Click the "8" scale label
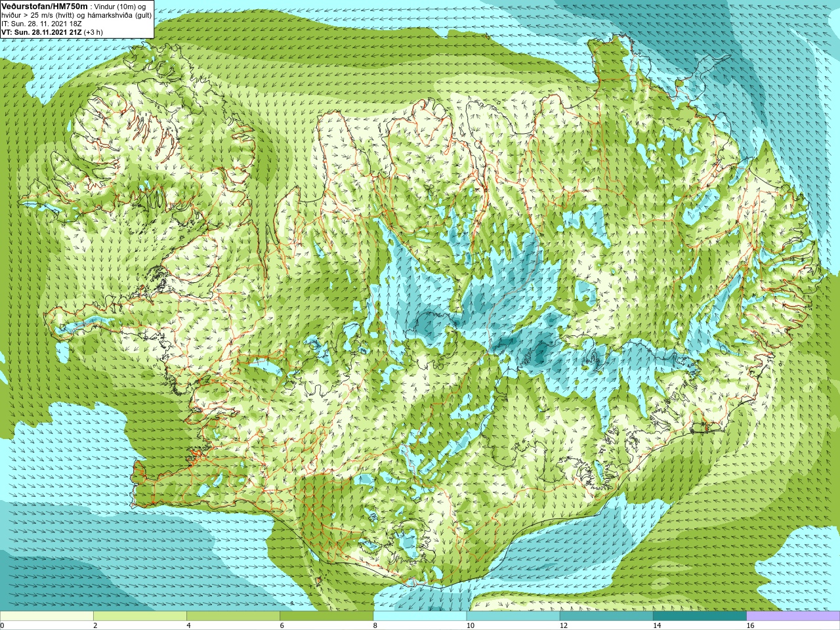Screen dimensions: 840x630 (375, 625)
